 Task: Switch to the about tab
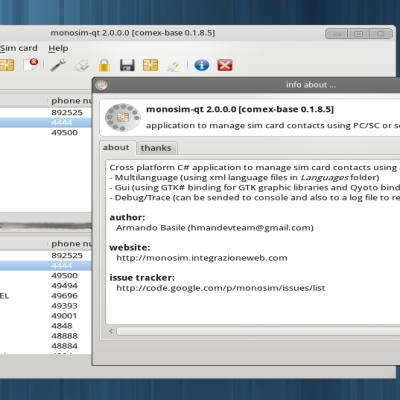click(117, 147)
